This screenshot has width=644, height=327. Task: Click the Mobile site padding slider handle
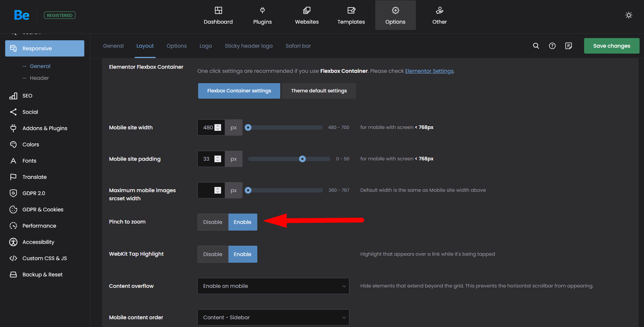click(x=302, y=159)
